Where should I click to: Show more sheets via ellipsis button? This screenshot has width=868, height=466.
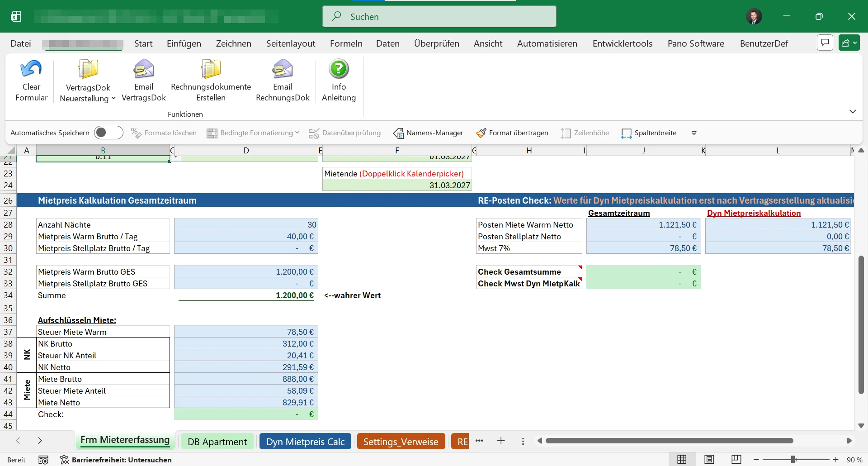480,441
